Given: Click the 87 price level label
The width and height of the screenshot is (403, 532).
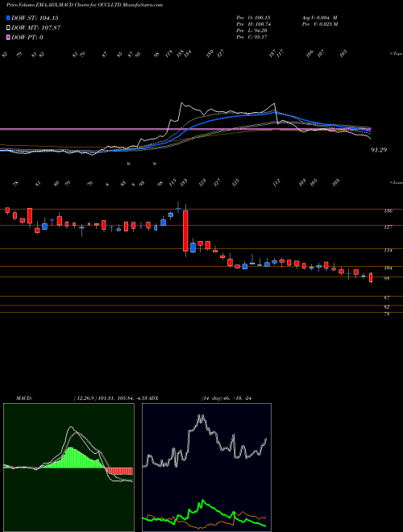Looking at the screenshot, I should click(x=387, y=298).
